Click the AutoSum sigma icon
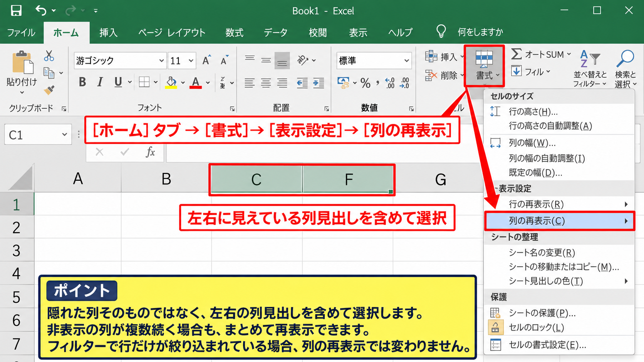644x362 pixels. (516, 54)
